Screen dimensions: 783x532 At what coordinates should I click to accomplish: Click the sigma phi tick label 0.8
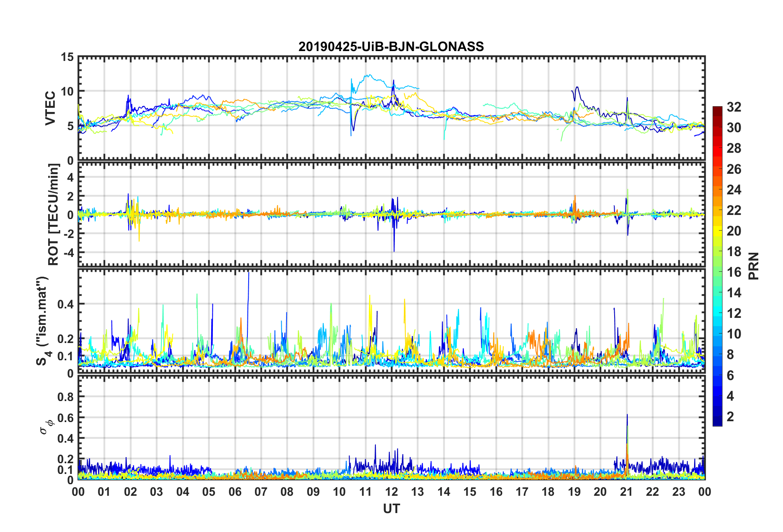coord(66,397)
